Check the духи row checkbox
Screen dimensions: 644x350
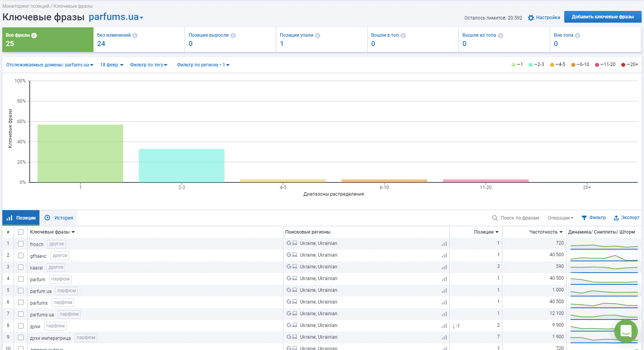[x=21, y=326]
